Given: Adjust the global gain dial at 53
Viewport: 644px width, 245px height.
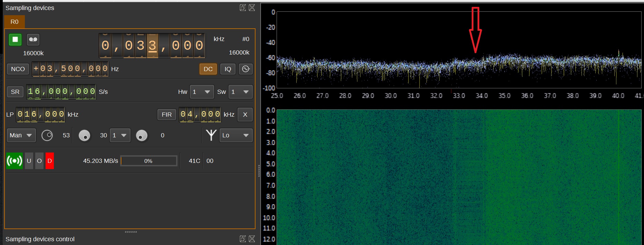Looking at the screenshot, I should pyautogui.click(x=47, y=135).
